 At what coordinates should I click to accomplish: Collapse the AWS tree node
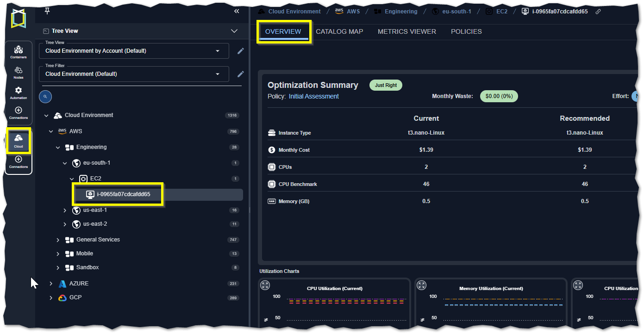[51, 131]
